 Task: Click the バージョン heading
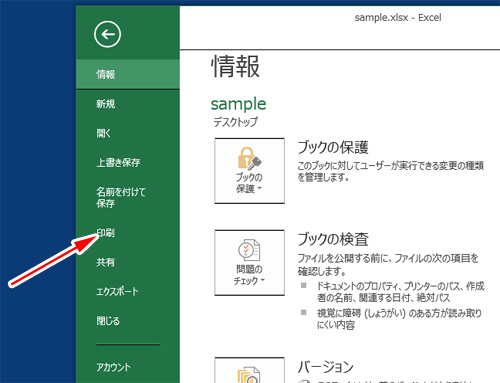click(325, 367)
